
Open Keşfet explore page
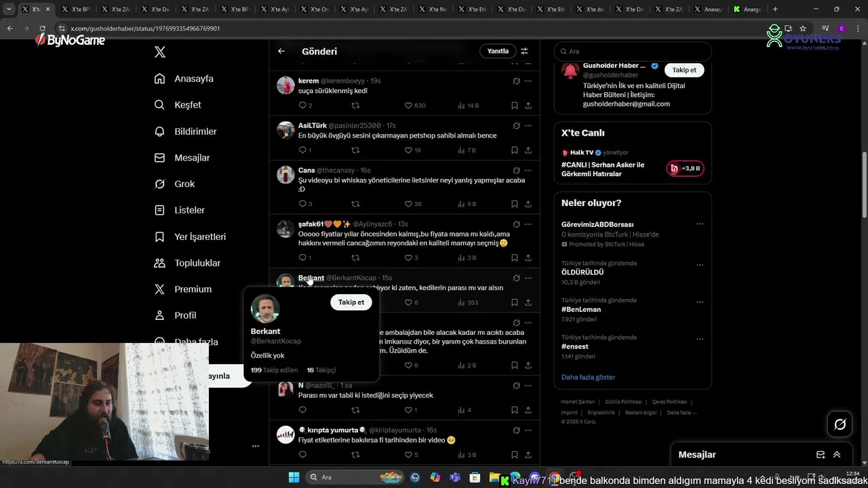pyautogui.click(x=178, y=105)
